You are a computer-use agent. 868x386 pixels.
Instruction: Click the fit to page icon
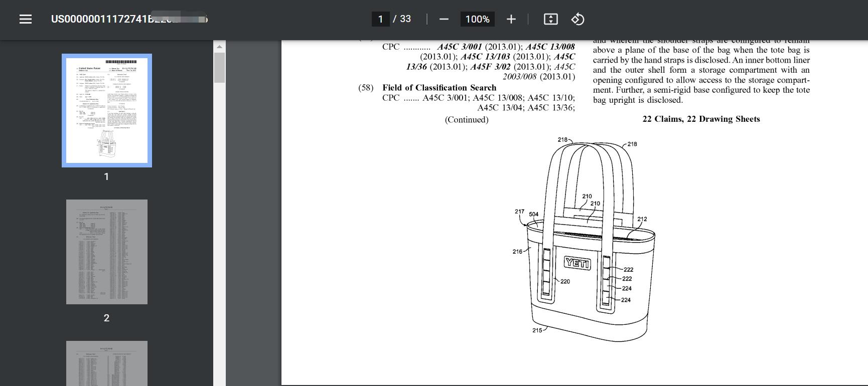click(x=550, y=19)
